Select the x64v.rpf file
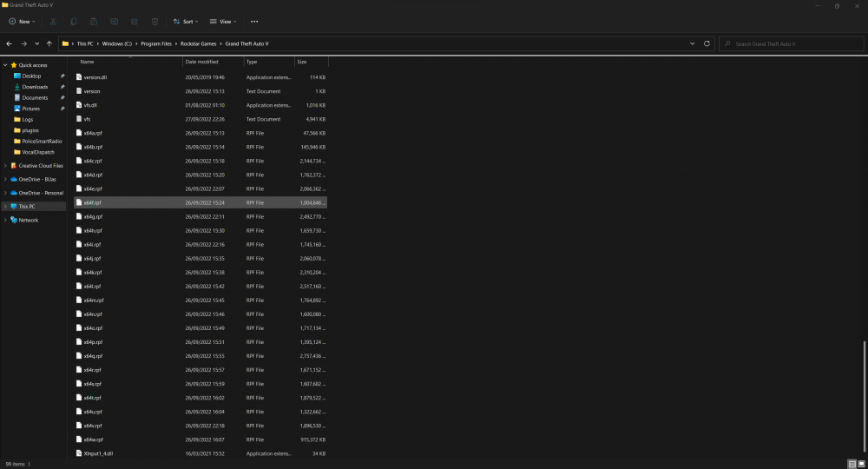 (201, 426)
